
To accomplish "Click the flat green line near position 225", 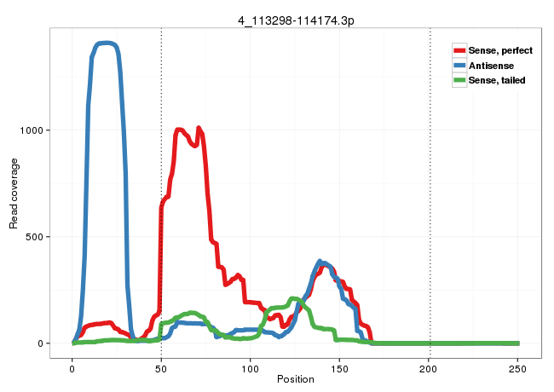I will tap(474, 343).
